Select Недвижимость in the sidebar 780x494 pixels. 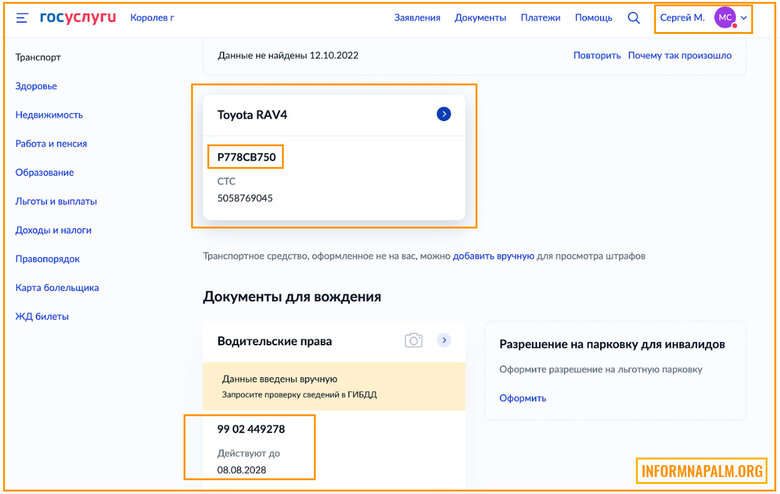pyautogui.click(x=49, y=115)
